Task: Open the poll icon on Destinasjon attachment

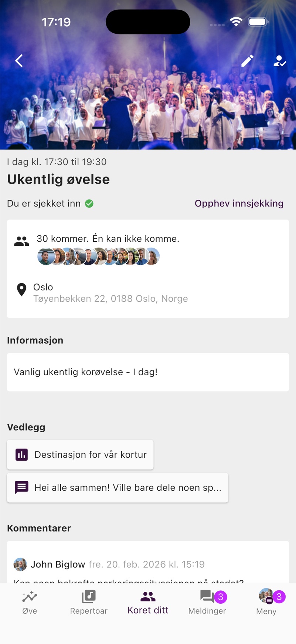Action: (21, 455)
